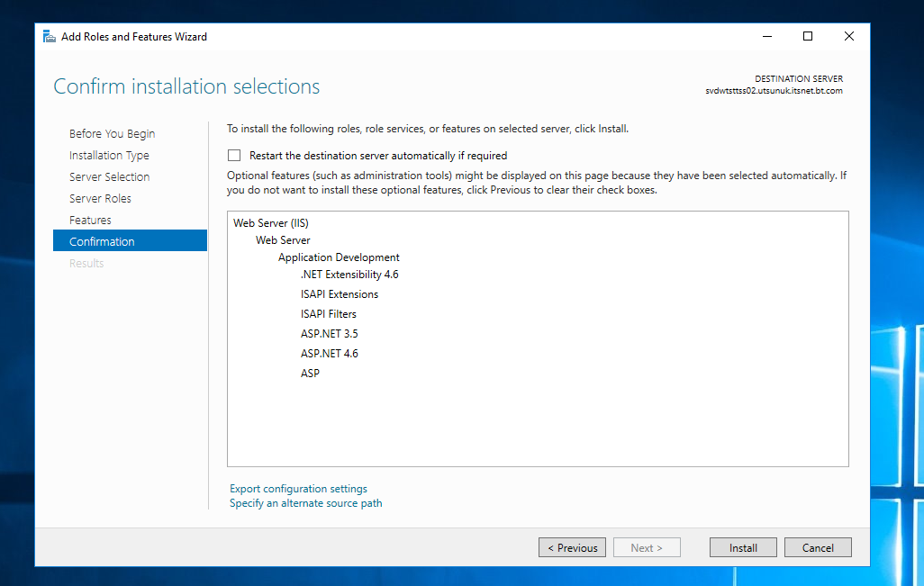This screenshot has width=924, height=586.
Task: Click the Previous button
Action: pyautogui.click(x=572, y=547)
